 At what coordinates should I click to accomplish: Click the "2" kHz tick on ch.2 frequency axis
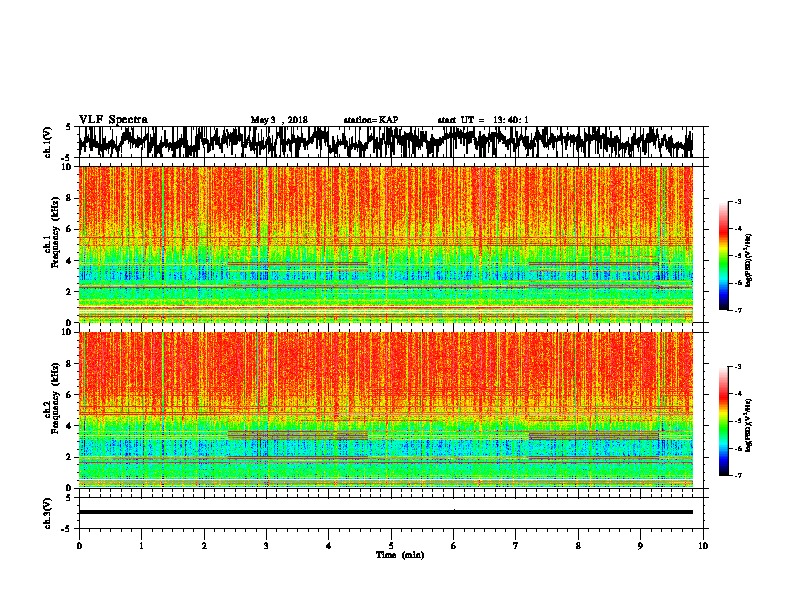click(70, 457)
